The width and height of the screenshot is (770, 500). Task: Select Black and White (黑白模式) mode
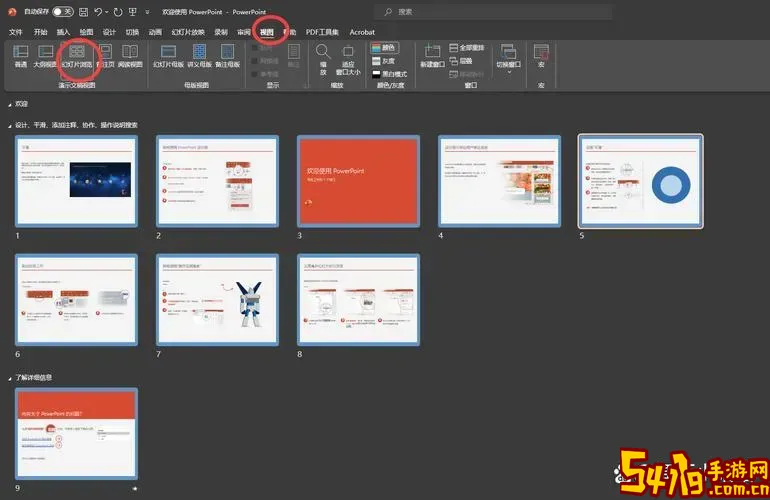coord(389,74)
